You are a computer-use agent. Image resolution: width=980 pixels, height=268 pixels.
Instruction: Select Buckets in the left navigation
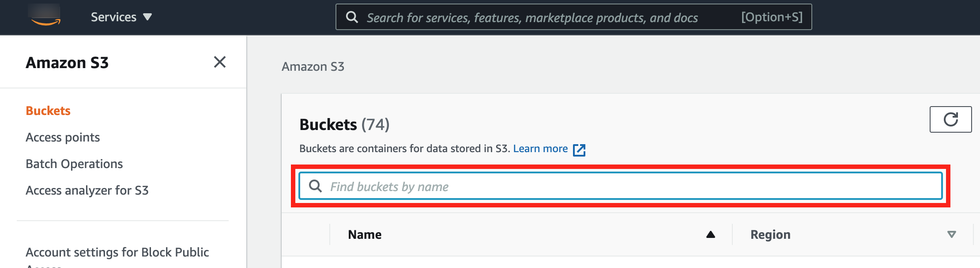point(48,111)
